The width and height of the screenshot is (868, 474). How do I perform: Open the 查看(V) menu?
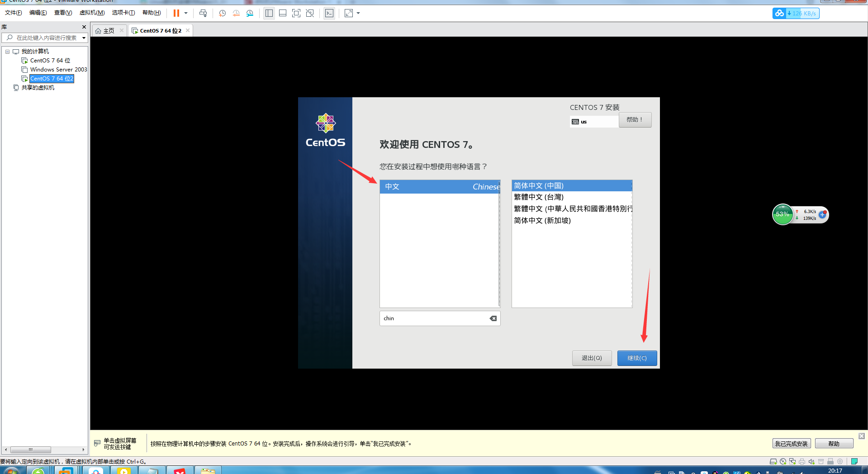(63, 13)
